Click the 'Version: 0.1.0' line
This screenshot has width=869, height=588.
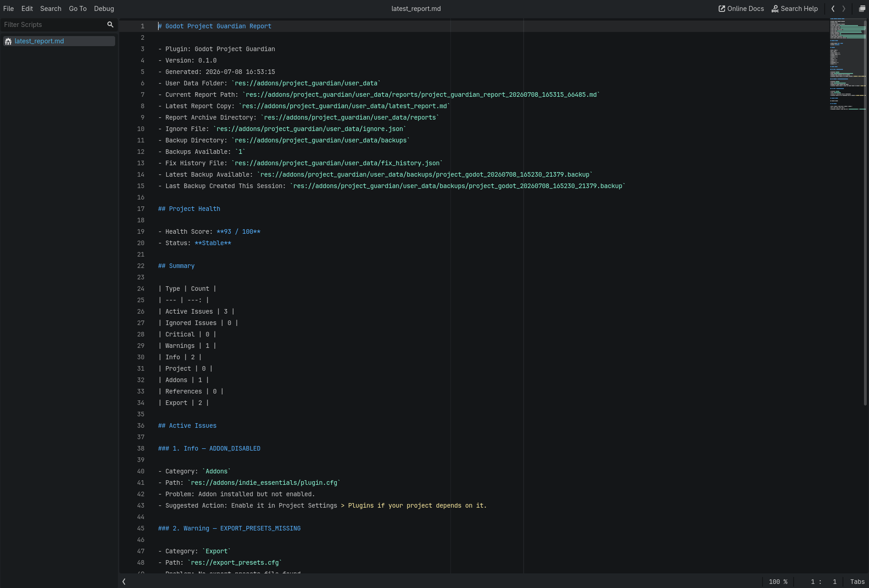pyautogui.click(x=187, y=60)
